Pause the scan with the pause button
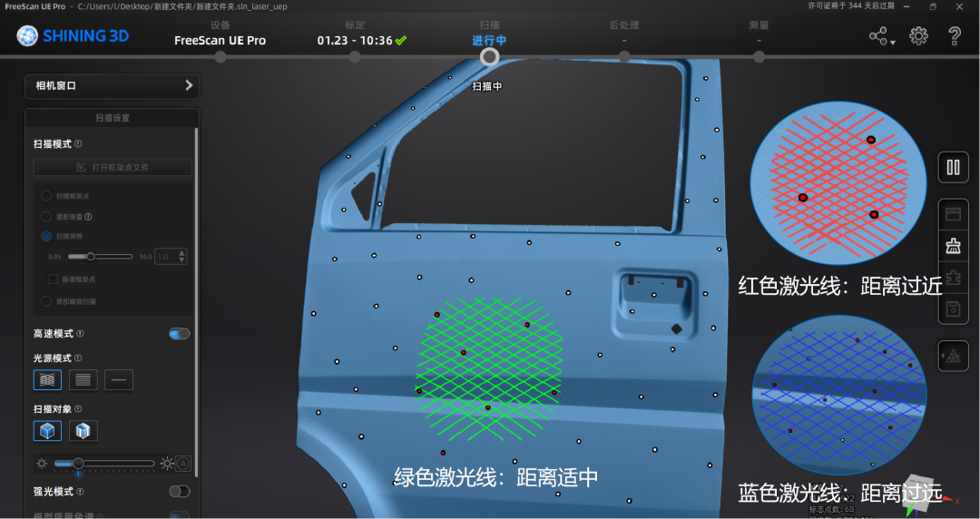The image size is (980, 519). (953, 167)
